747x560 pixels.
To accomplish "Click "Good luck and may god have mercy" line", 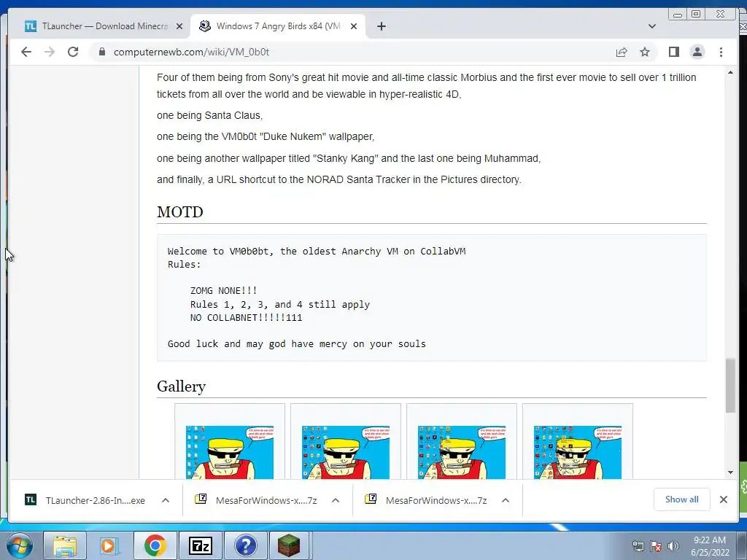I will coord(297,344).
